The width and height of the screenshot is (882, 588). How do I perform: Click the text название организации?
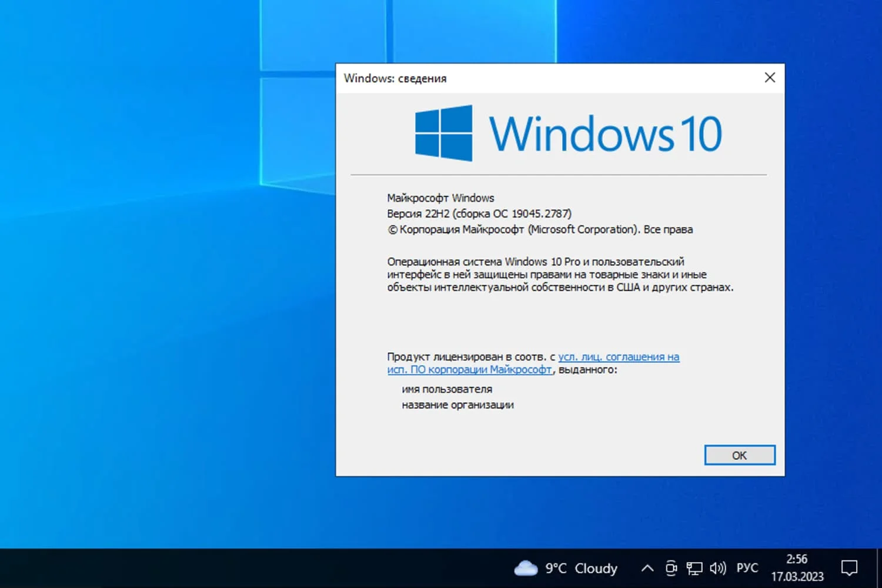[457, 405]
